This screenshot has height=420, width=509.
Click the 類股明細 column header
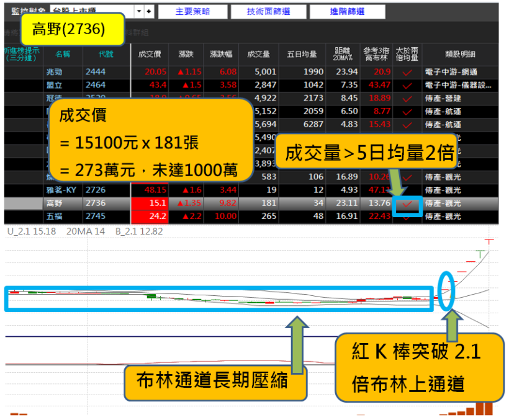pos(461,54)
